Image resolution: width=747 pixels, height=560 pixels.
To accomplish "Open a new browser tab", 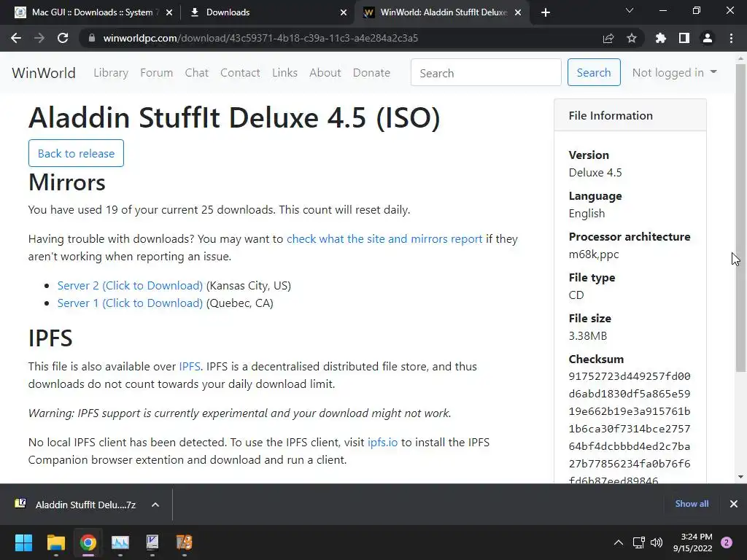I will [546, 12].
